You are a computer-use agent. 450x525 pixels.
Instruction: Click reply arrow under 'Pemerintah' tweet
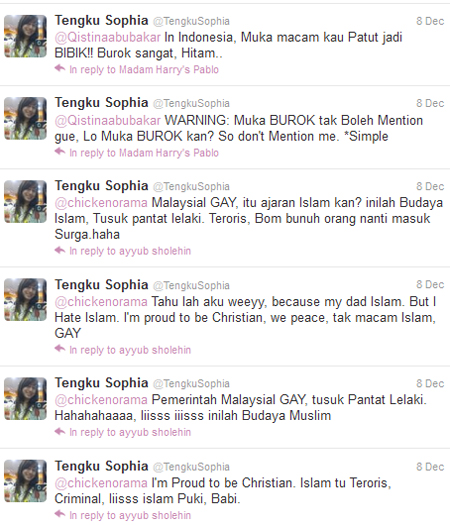pyautogui.click(x=60, y=432)
